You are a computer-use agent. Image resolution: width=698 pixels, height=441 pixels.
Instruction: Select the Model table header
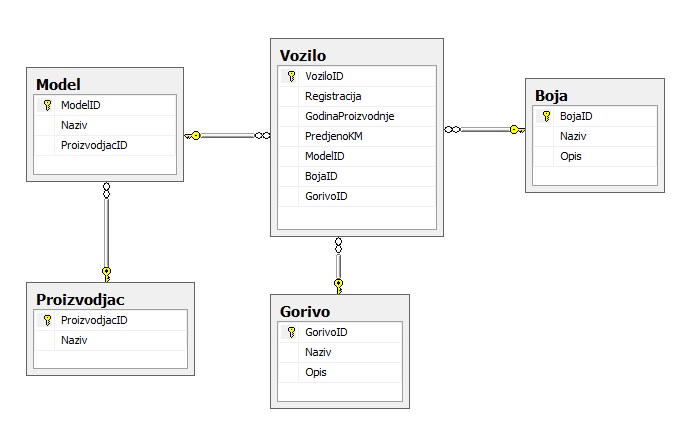pos(104,83)
